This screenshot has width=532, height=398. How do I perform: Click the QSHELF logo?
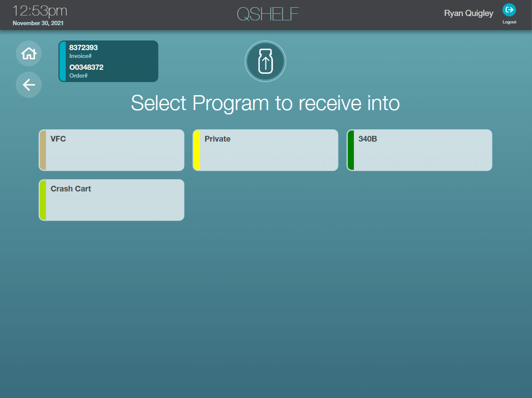[268, 14]
